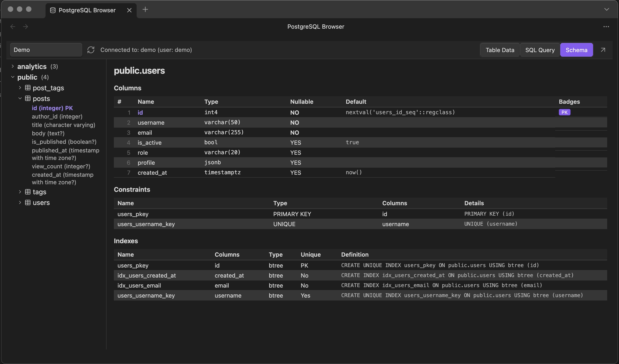Select the Schema view tab

click(576, 50)
